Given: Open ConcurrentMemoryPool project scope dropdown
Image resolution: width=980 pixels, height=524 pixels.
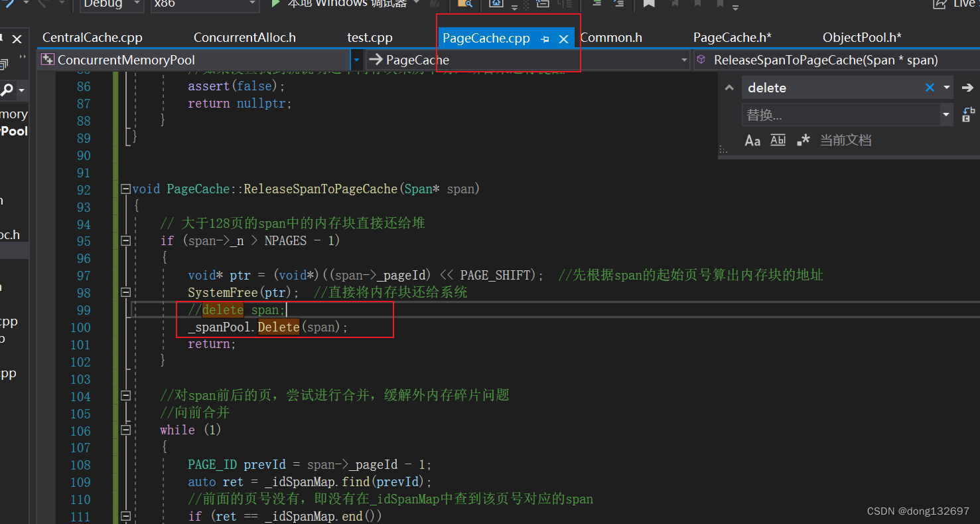Looking at the screenshot, I should point(356,60).
